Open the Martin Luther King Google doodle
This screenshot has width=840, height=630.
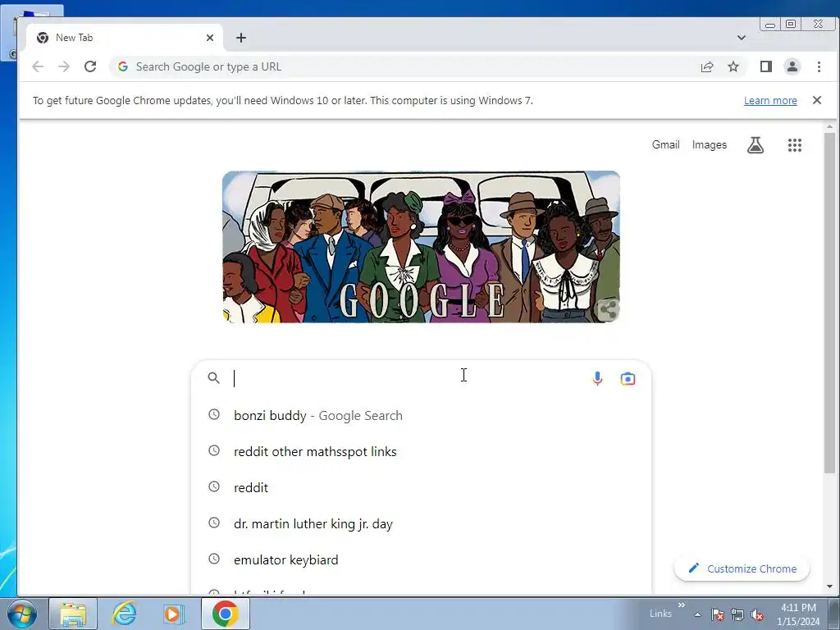coord(421,247)
